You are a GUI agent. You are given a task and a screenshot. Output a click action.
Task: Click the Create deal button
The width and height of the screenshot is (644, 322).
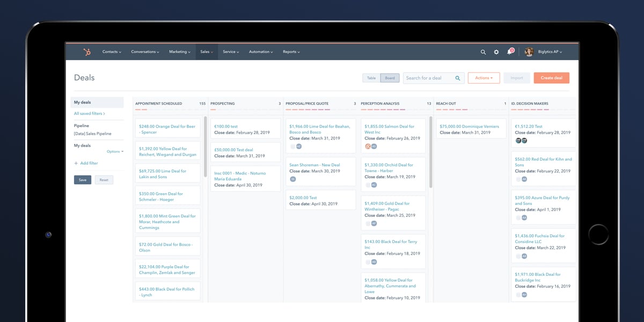click(x=551, y=78)
